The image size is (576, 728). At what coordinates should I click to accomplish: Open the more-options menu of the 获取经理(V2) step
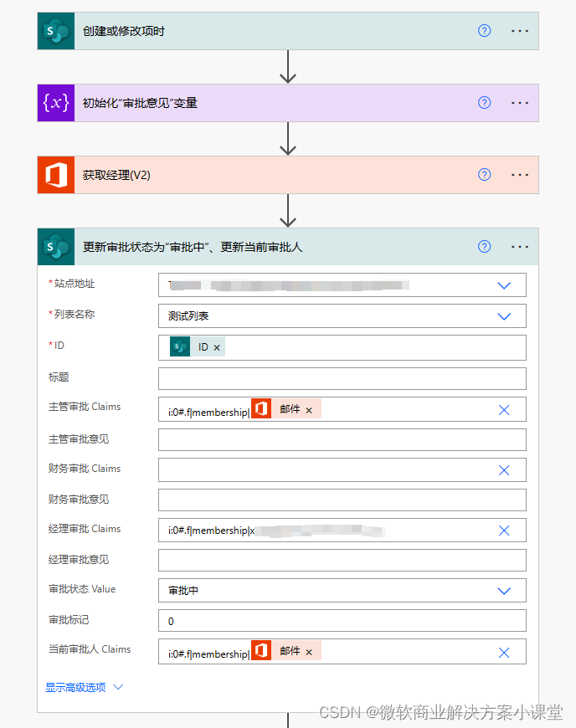tap(520, 175)
